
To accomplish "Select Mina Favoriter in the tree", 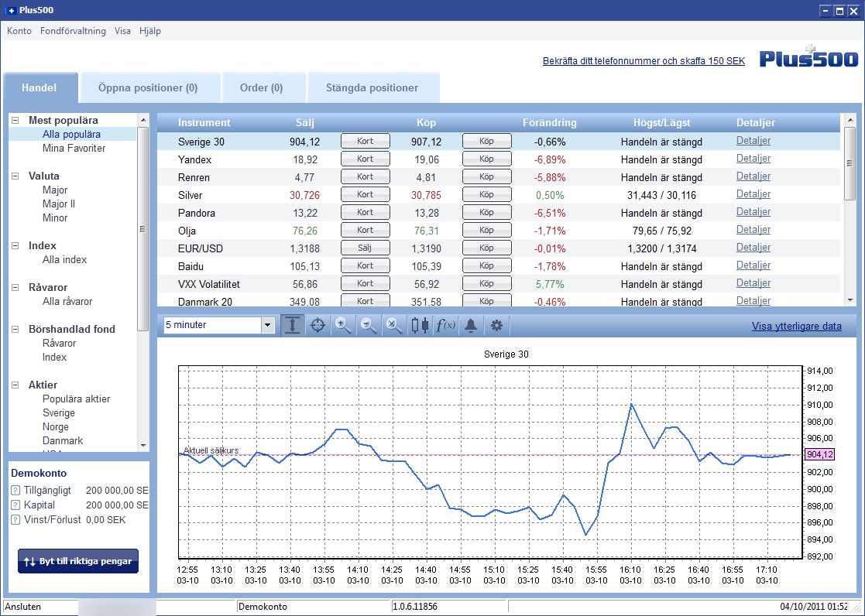I will [x=74, y=149].
